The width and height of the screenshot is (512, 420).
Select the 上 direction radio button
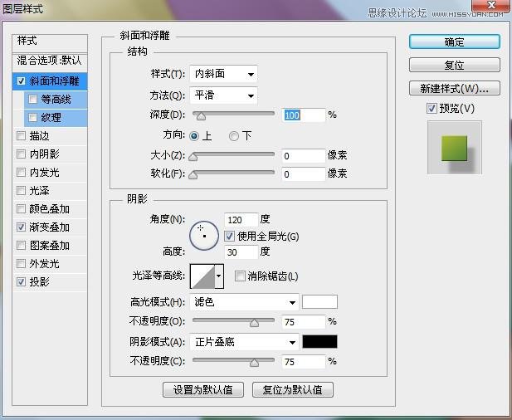pyautogui.click(x=194, y=136)
